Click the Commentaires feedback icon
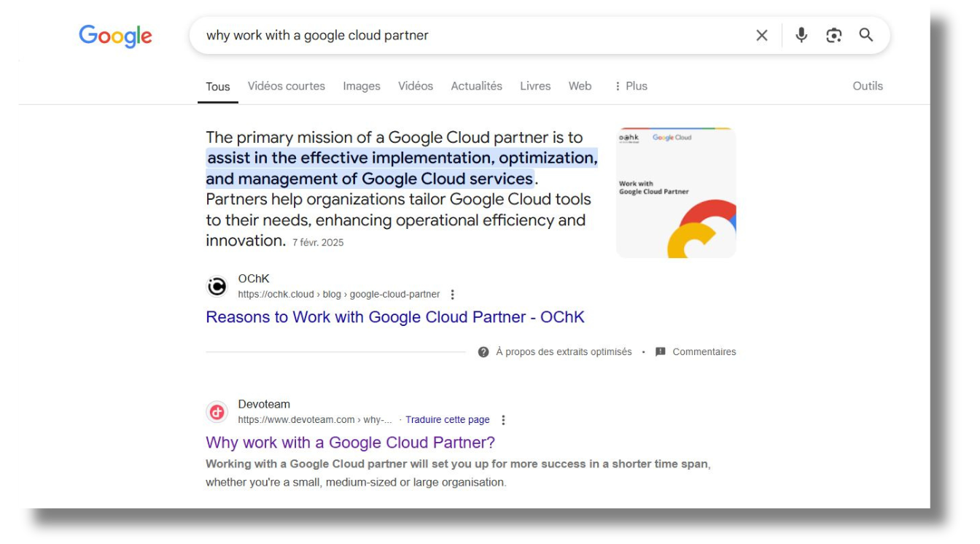The width and height of the screenshot is (980, 544). click(x=661, y=352)
